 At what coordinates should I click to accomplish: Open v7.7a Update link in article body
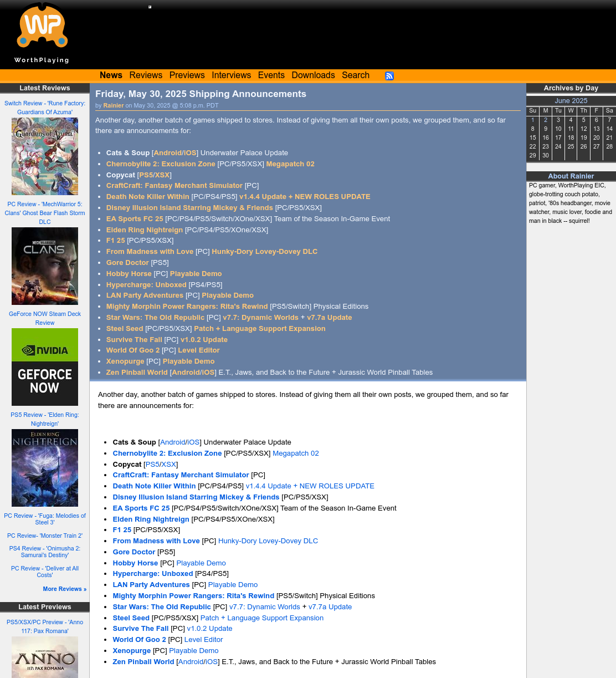point(330,607)
